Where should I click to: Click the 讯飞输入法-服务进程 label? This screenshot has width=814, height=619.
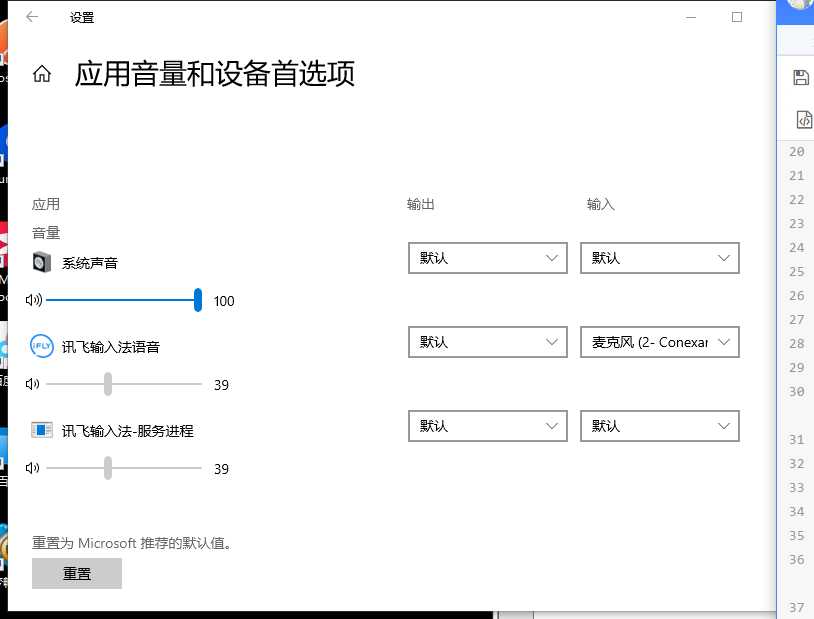tap(128, 431)
